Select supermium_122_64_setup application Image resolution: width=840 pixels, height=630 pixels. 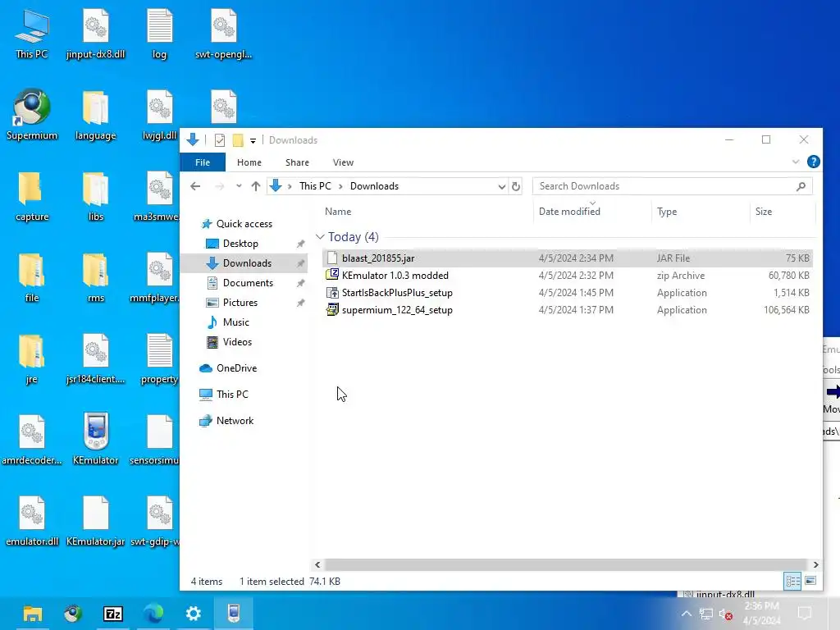568,309
